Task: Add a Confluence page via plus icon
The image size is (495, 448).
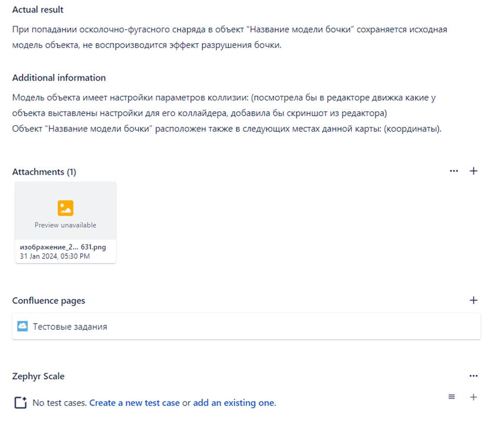Action: pos(474,300)
